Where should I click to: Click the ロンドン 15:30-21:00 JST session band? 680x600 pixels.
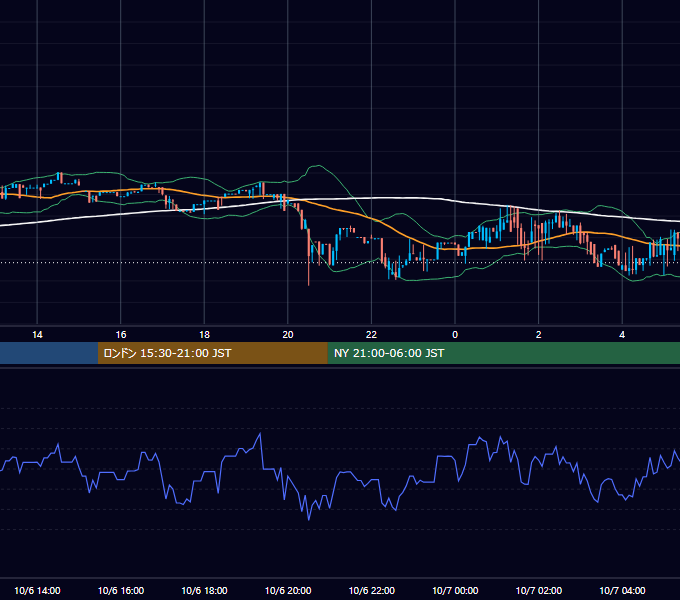pyautogui.click(x=212, y=353)
